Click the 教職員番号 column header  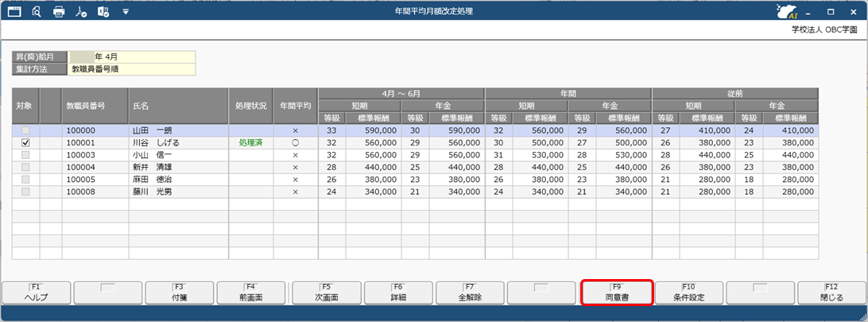tap(95, 106)
